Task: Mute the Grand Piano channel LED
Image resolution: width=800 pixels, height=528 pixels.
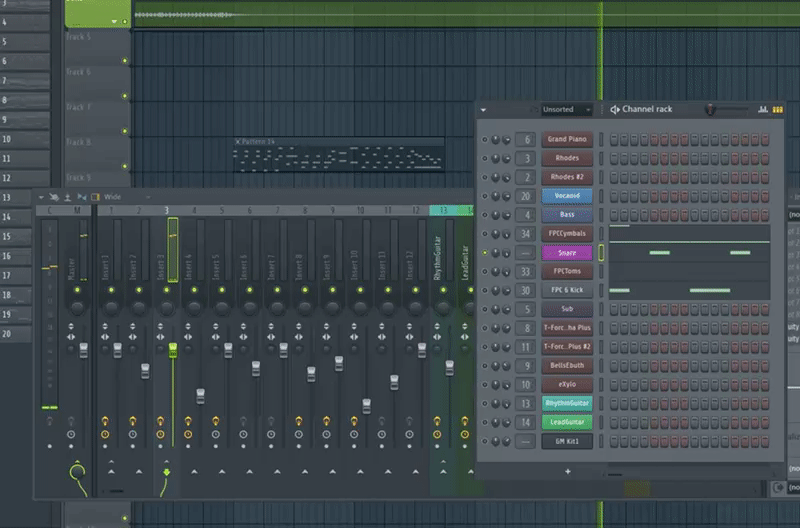Action: coord(485,139)
